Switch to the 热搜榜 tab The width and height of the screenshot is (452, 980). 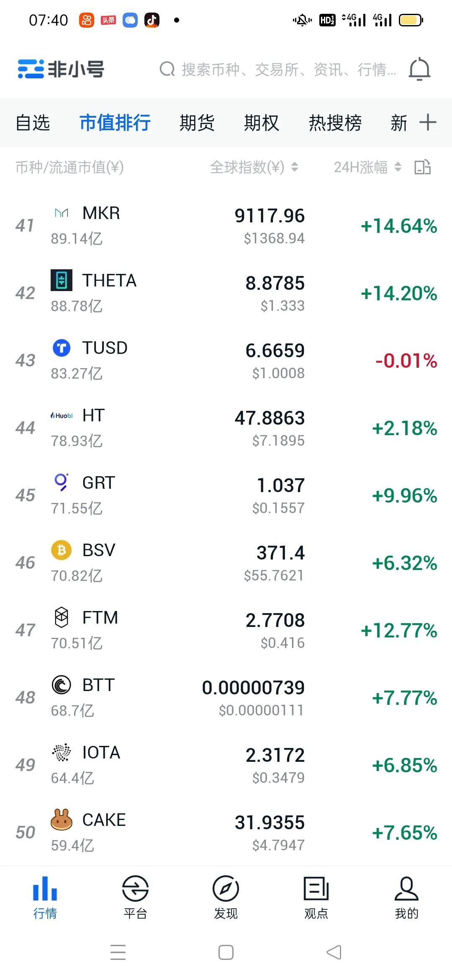[x=335, y=123]
